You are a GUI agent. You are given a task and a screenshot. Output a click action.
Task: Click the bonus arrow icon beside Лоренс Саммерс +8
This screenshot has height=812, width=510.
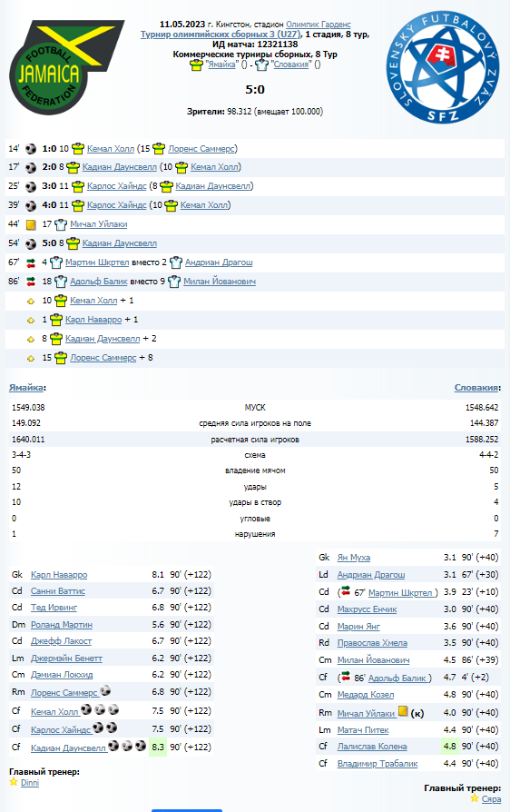[31, 359]
